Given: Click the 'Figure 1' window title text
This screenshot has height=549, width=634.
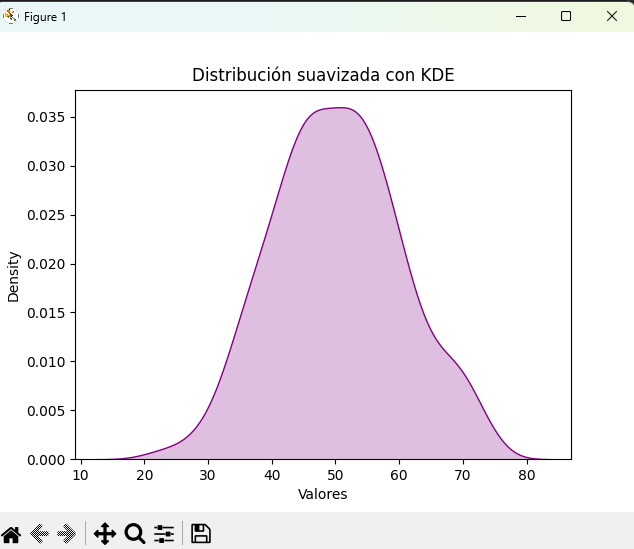Looking at the screenshot, I should point(45,17).
